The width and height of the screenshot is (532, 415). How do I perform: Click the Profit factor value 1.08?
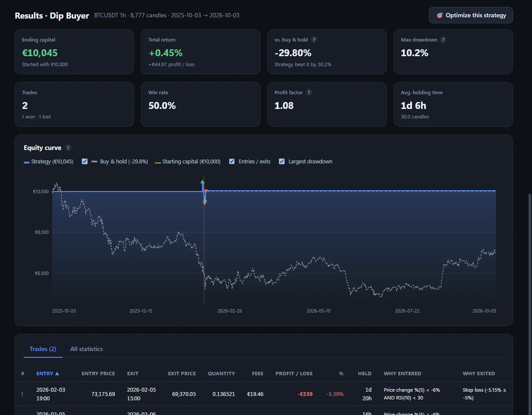click(x=284, y=105)
